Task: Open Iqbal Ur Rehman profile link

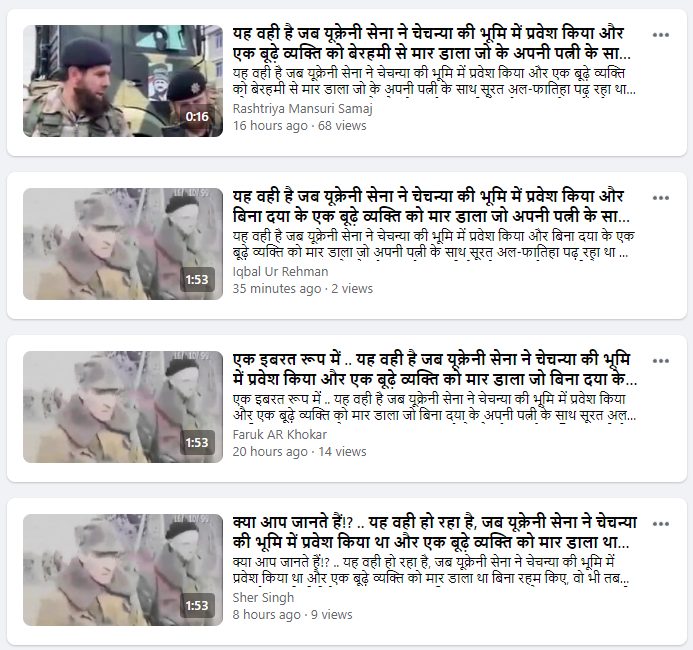Action: pos(281,271)
